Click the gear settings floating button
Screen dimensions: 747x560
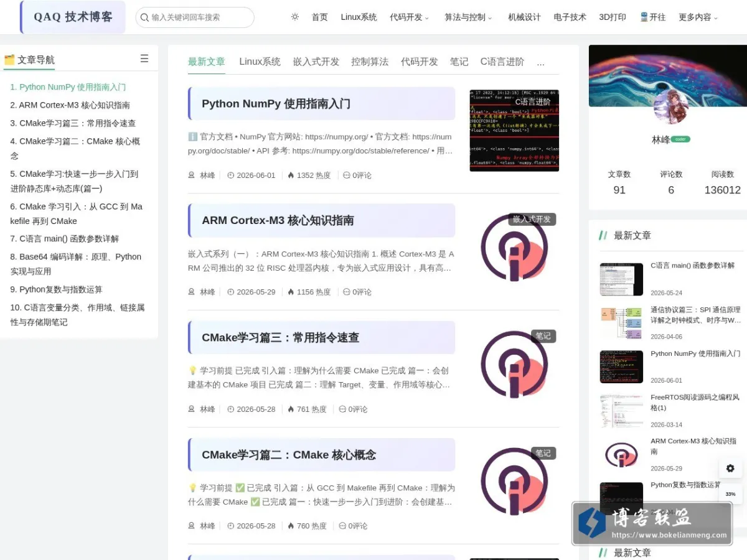click(x=730, y=468)
